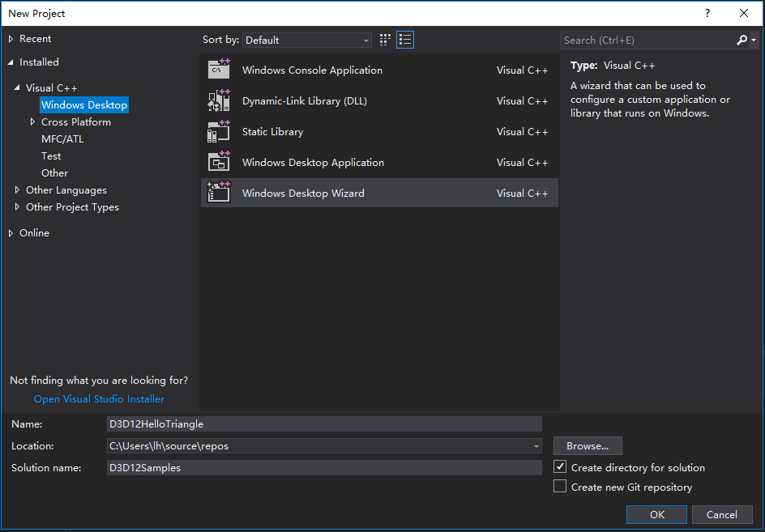The height and width of the screenshot is (532, 765).
Task: Expand the Cross Platform node
Action: tap(32, 121)
